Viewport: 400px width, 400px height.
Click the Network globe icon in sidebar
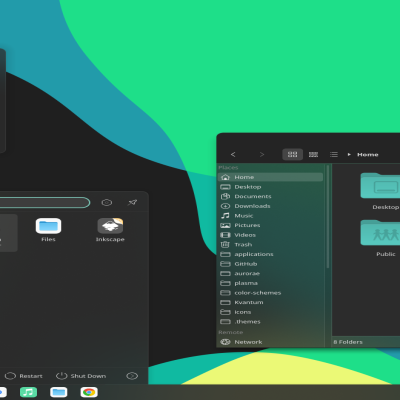tap(225, 342)
